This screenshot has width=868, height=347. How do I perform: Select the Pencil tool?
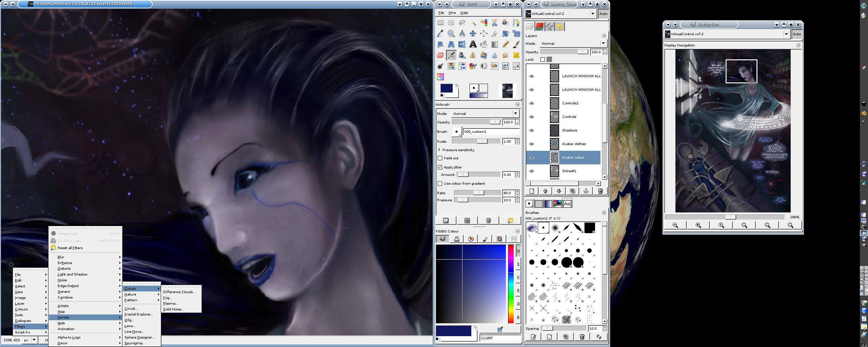click(505, 44)
